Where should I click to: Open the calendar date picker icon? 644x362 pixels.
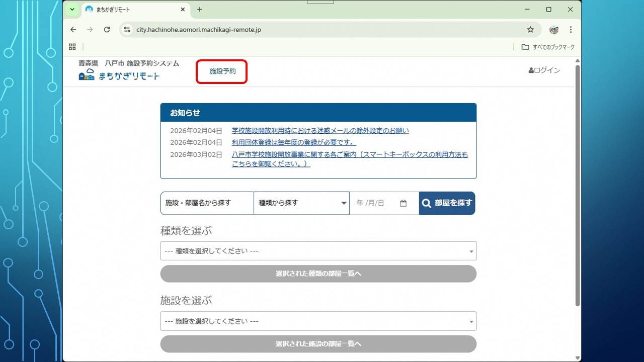[403, 203]
